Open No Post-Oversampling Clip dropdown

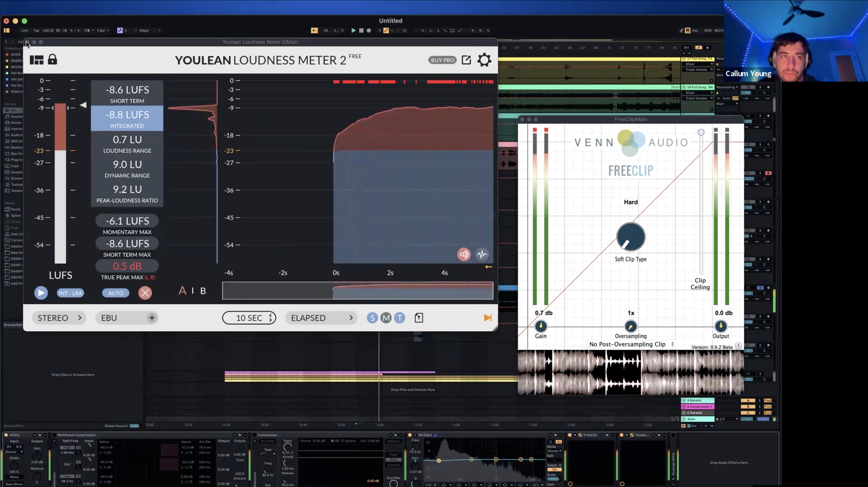631,344
